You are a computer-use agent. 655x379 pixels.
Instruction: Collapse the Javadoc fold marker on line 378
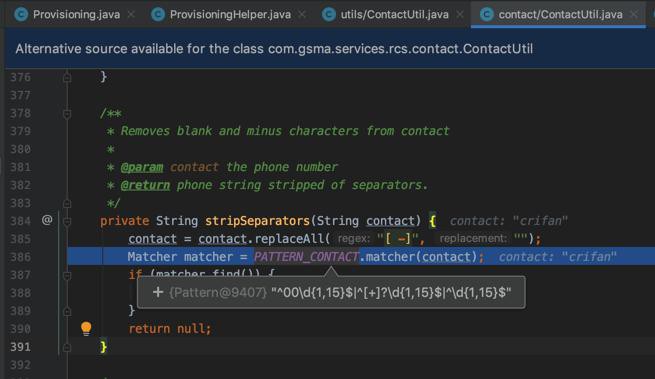click(x=67, y=114)
